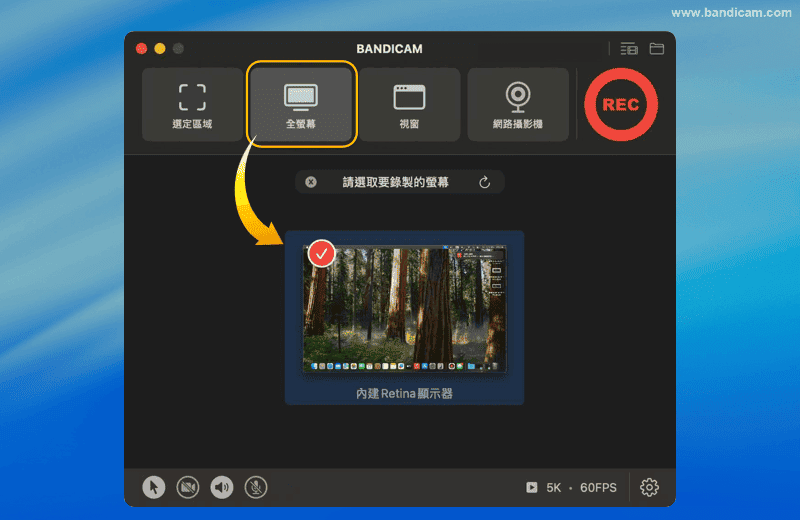Open the recorded video list icon

click(628, 48)
